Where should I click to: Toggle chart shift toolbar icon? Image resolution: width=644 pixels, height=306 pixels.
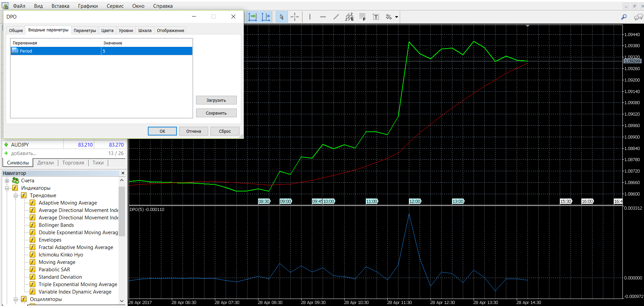click(266, 17)
